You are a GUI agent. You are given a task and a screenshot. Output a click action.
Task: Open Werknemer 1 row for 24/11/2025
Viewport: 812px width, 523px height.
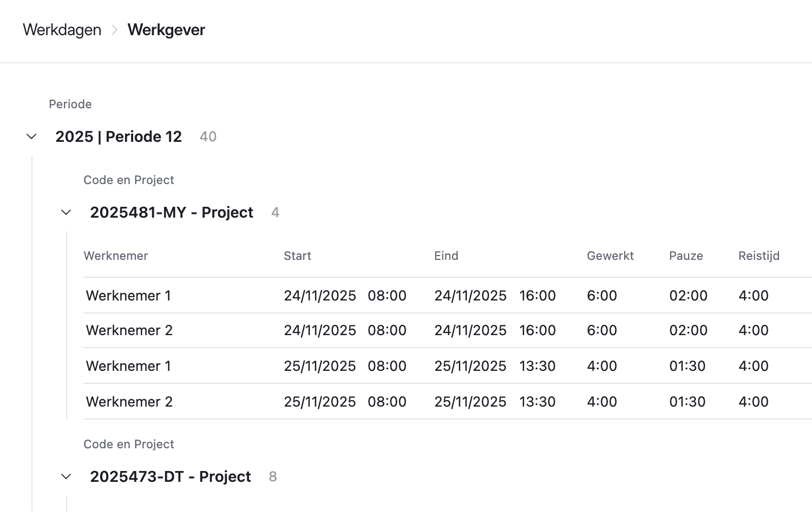(128, 296)
